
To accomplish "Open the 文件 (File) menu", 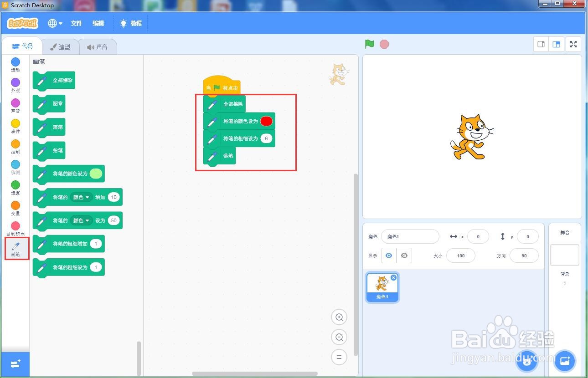I will pyautogui.click(x=76, y=23).
